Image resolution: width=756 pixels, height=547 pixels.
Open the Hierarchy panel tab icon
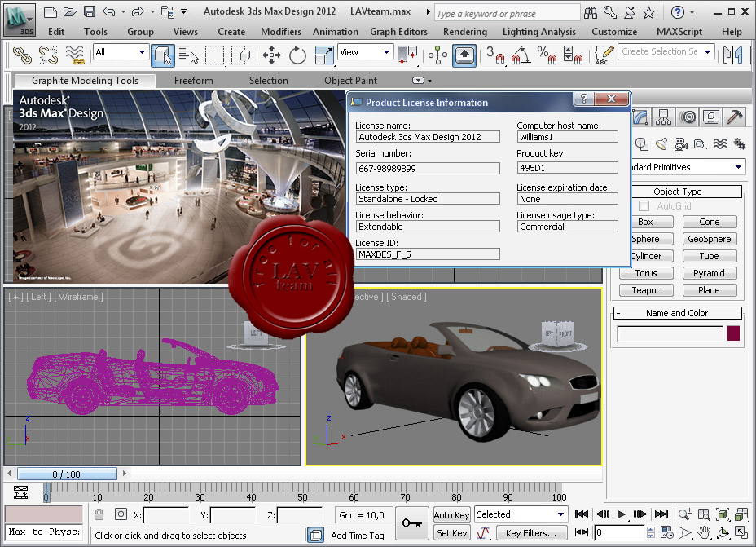(663, 117)
